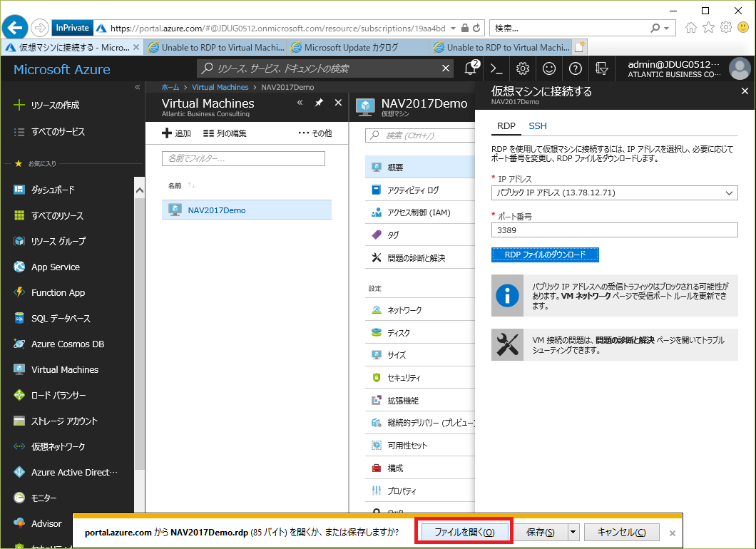
Task: Collapse the Azure left sidebar
Action: [x=138, y=87]
